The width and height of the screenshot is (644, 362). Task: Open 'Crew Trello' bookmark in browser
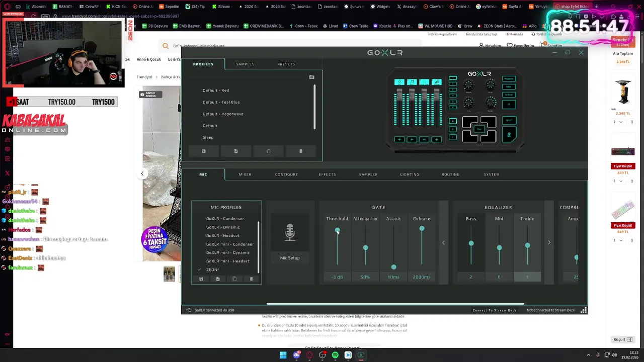point(356,26)
